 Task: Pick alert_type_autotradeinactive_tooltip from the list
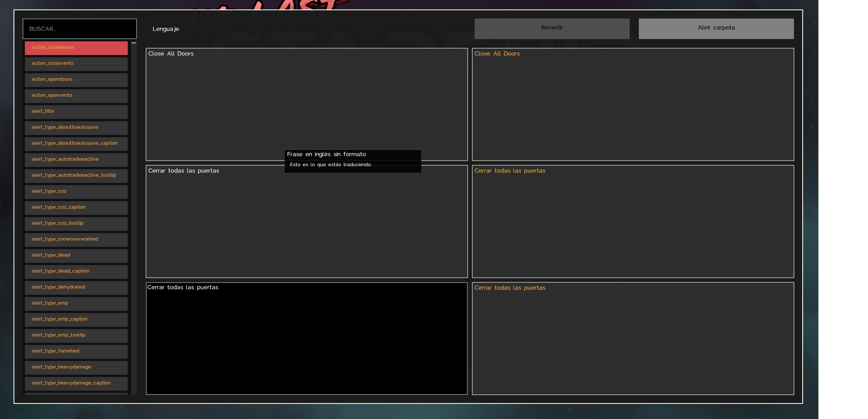point(76,176)
